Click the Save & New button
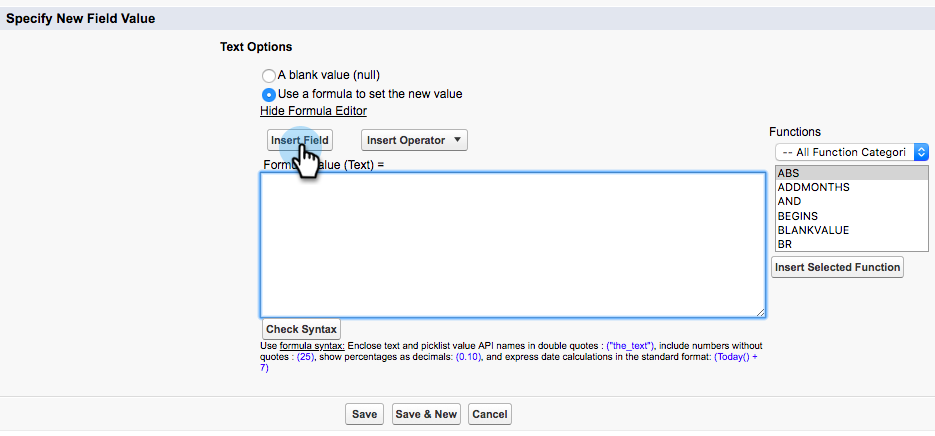Viewport: 935px width, 436px height. tap(426, 414)
